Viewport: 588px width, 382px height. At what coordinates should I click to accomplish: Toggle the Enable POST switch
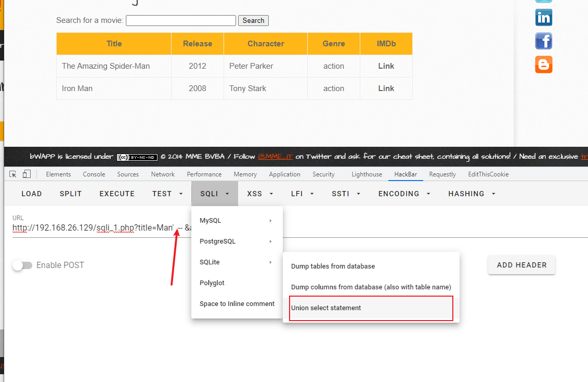click(x=22, y=265)
